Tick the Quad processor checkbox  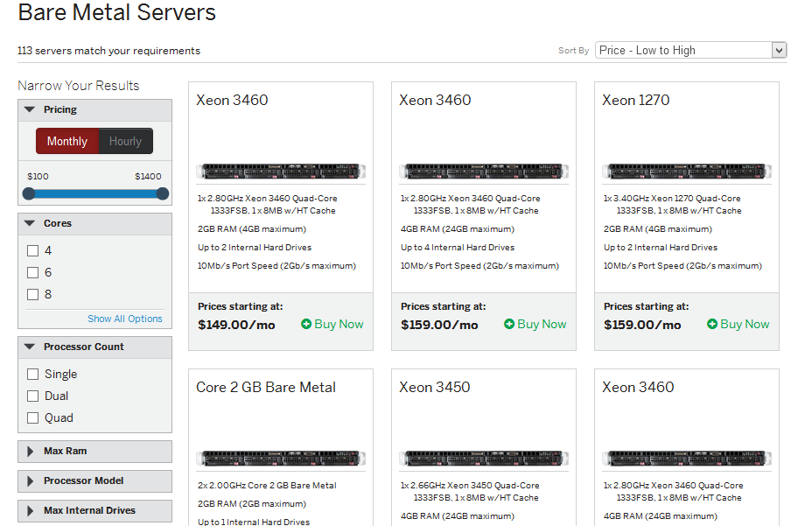point(32,417)
